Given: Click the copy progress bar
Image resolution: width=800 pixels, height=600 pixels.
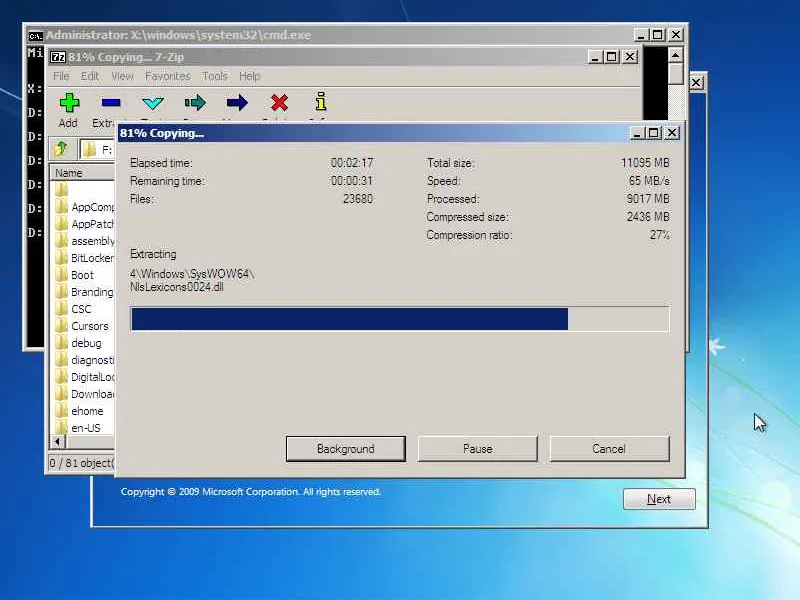Looking at the screenshot, I should pos(400,319).
